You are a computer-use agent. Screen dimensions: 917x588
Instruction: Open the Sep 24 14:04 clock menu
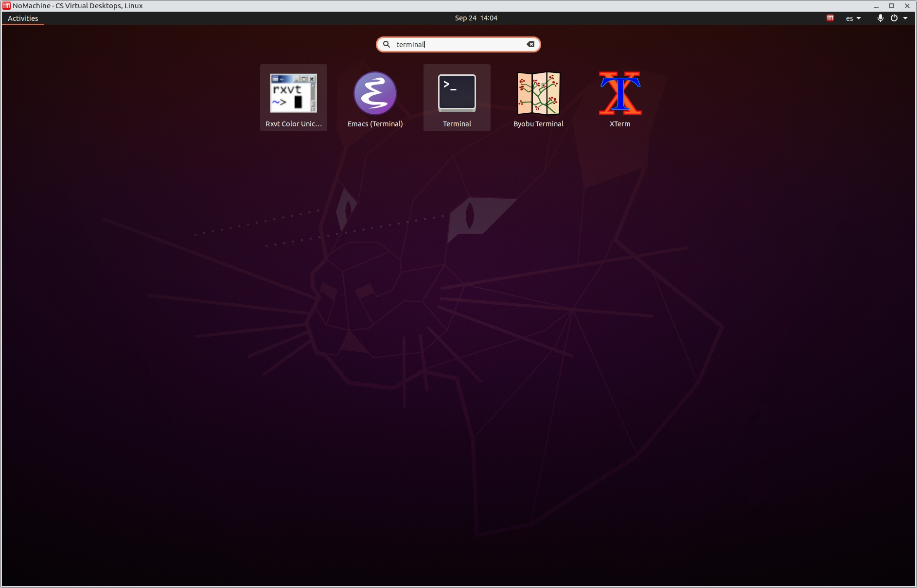point(476,18)
